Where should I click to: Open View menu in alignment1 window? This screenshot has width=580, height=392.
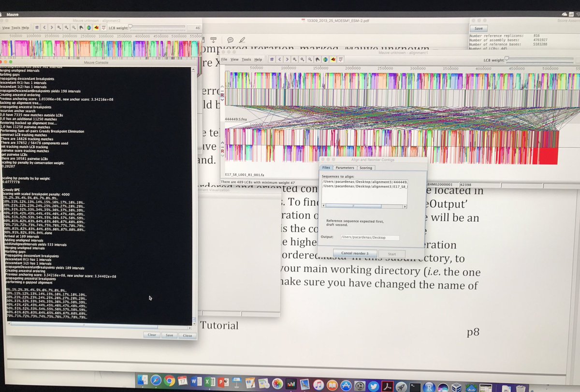pos(234,59)
